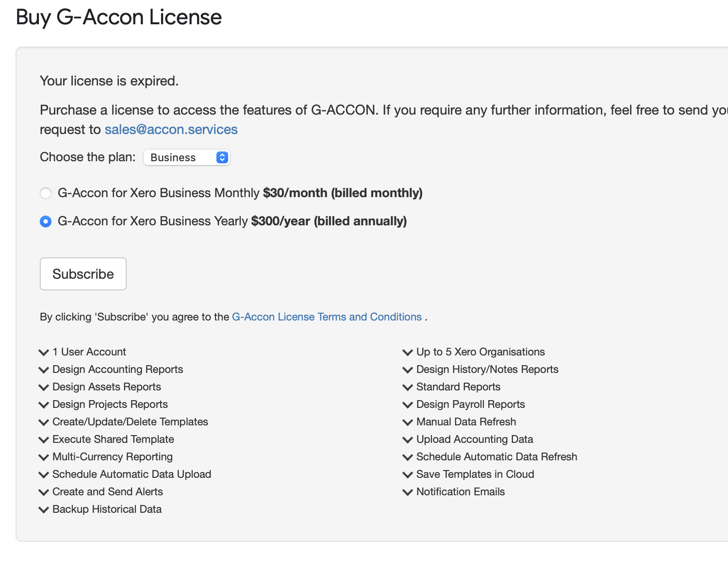
Task: Click chevron icon beside Notification Emails
Action: point(408,492)
